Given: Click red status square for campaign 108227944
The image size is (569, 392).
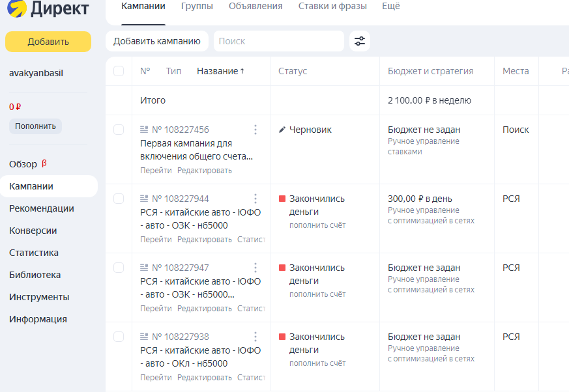Looking at the screenshot, I should tap(282, 199).
